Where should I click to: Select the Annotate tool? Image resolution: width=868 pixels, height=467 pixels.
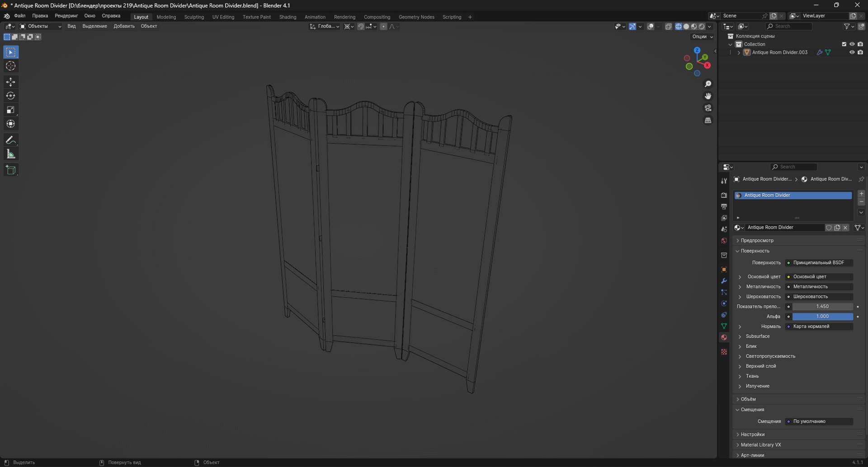coord(11,140)
